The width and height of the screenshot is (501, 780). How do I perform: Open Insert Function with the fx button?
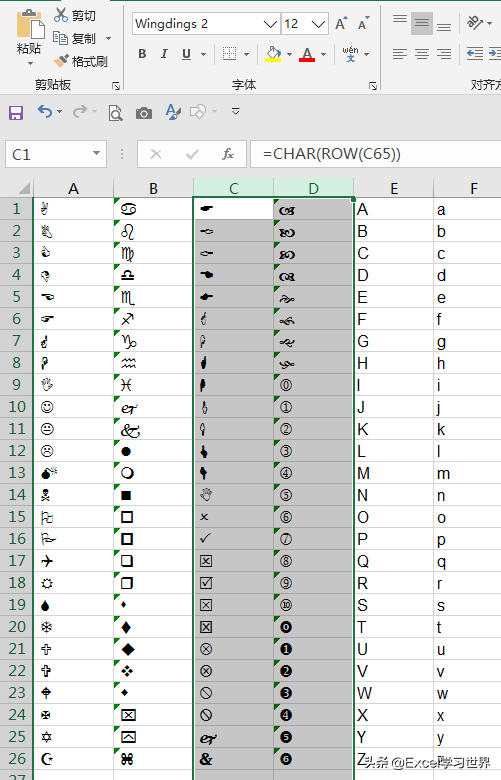(228, 154)
